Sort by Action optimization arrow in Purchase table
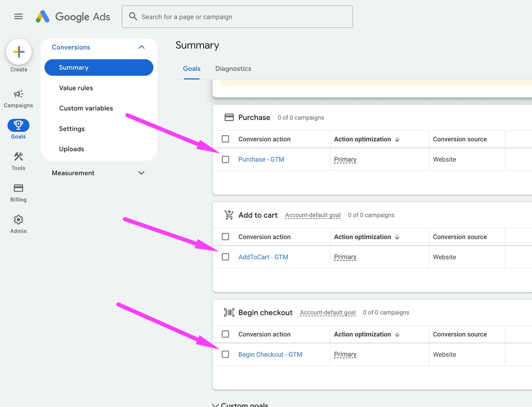 (397, 139)
